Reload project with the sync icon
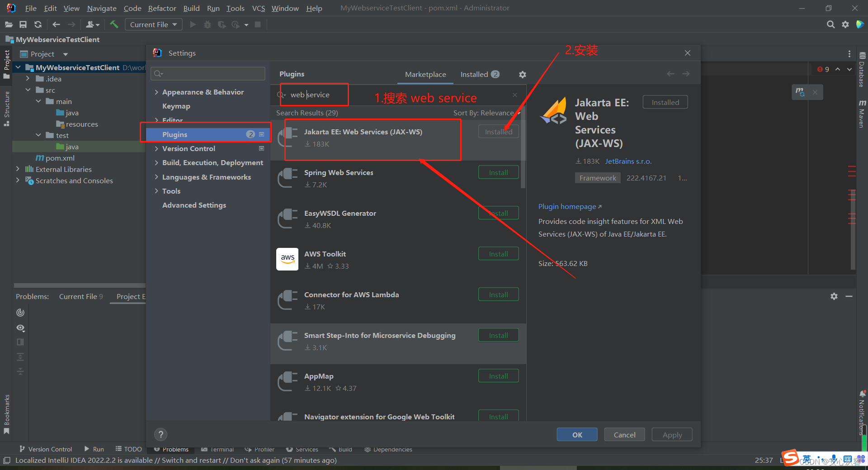The height and width of the screenshot is (470, 868). (38, 24)
